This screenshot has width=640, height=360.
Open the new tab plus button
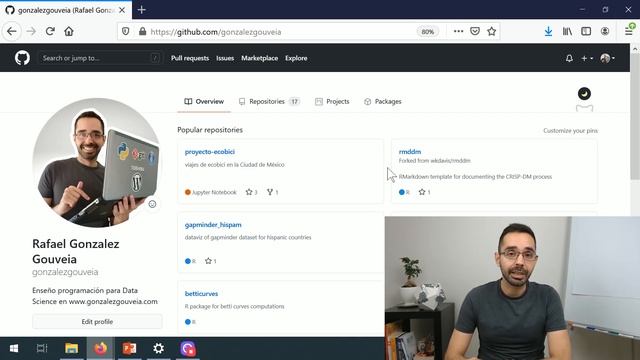point(142,10)
